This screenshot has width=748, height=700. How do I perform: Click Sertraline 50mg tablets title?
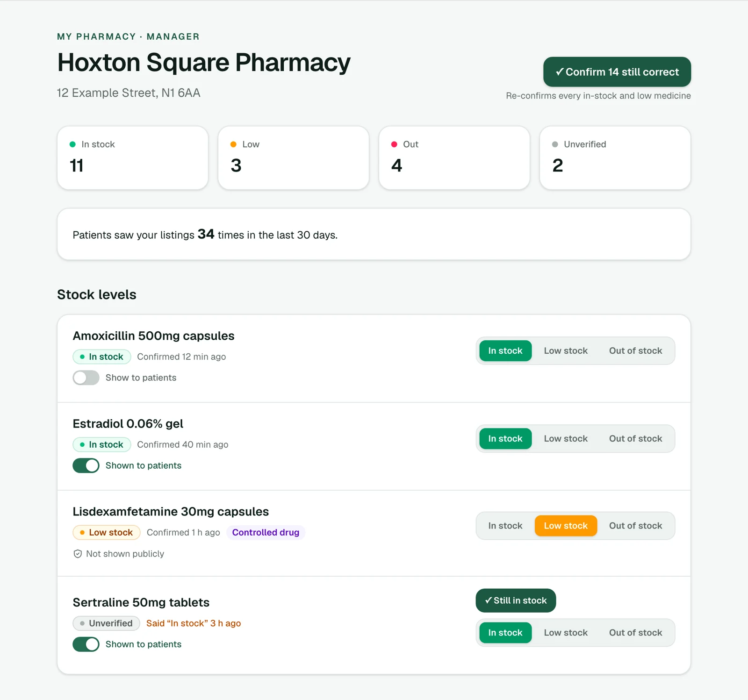tap(141, 602)
